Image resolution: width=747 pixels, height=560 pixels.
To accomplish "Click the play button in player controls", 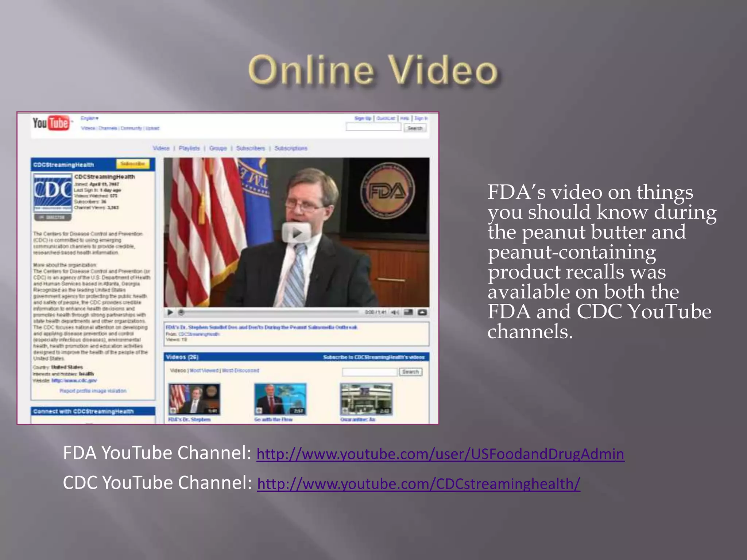I will point(170,312).
